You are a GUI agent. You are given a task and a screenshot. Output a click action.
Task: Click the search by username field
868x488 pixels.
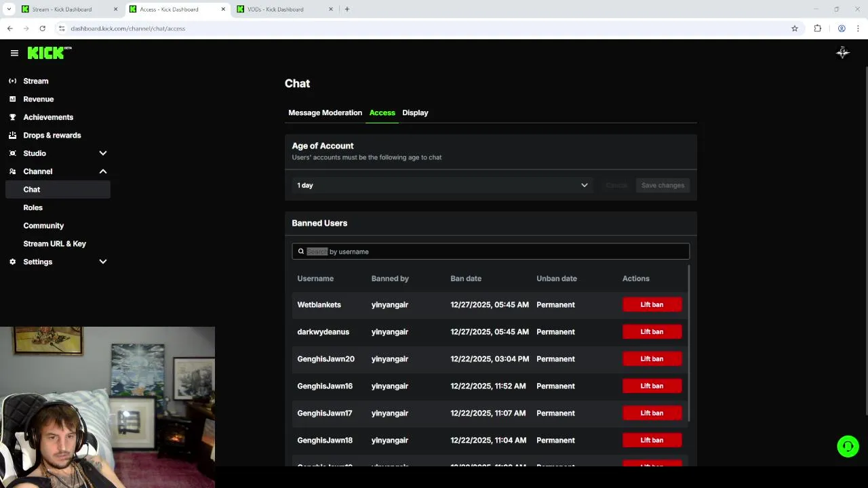tap(490, 251)
